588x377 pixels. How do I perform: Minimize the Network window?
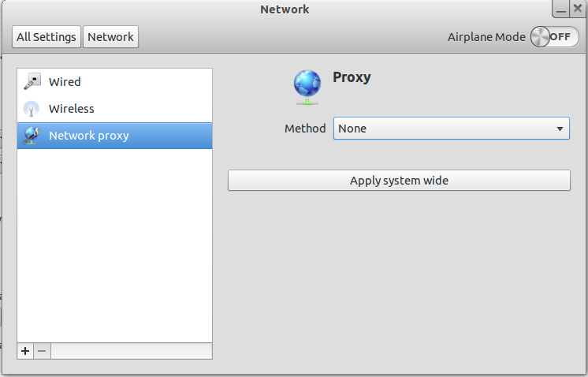[561, 9]
